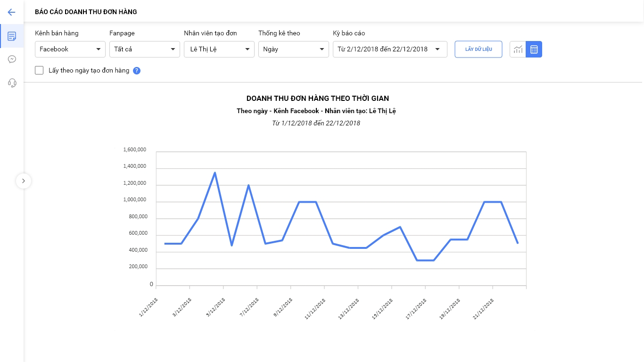Viewport: 644px width, 362px height.
Task: Click the highest peak on the revenue line
Action: (x=215, y=173)
